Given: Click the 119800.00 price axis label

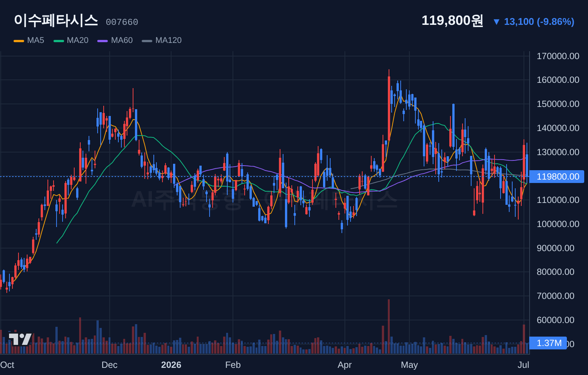Looking at the screenshot, I should [557, 177].
